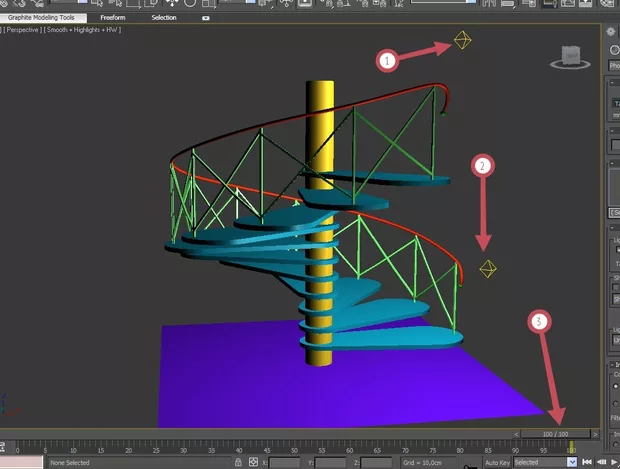Click the ViewCube in the viewport corner
620x469 pixels.
point(571,56)
